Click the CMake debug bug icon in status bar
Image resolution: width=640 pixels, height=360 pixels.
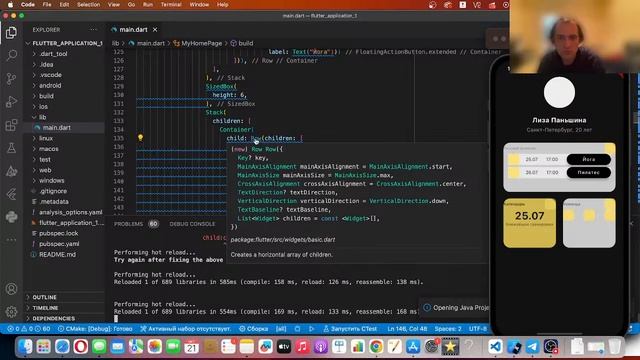tap(298, 329)
